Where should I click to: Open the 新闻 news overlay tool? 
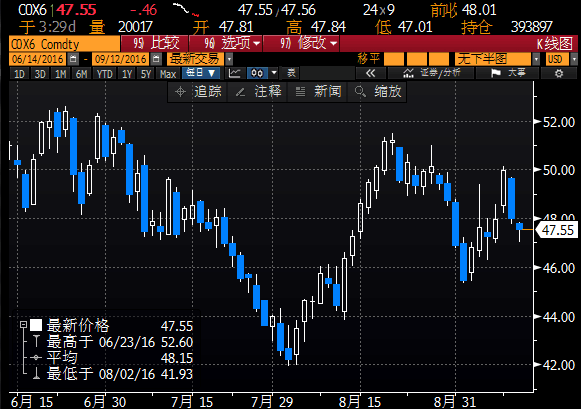(318, 92)
